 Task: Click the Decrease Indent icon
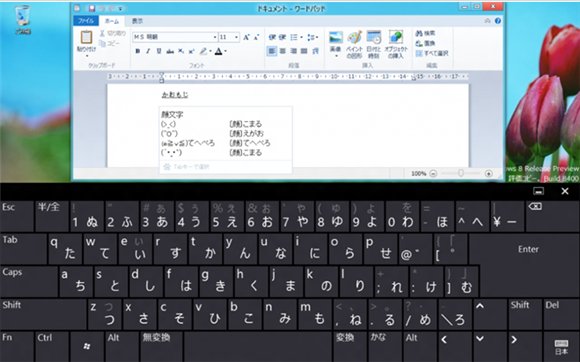pyautogui.click(x=272, y=37)
